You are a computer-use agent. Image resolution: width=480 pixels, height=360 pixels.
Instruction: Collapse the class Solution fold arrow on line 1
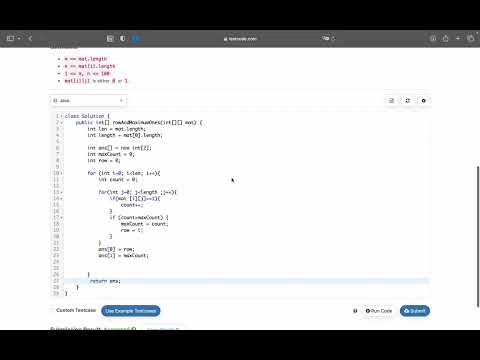61,116
